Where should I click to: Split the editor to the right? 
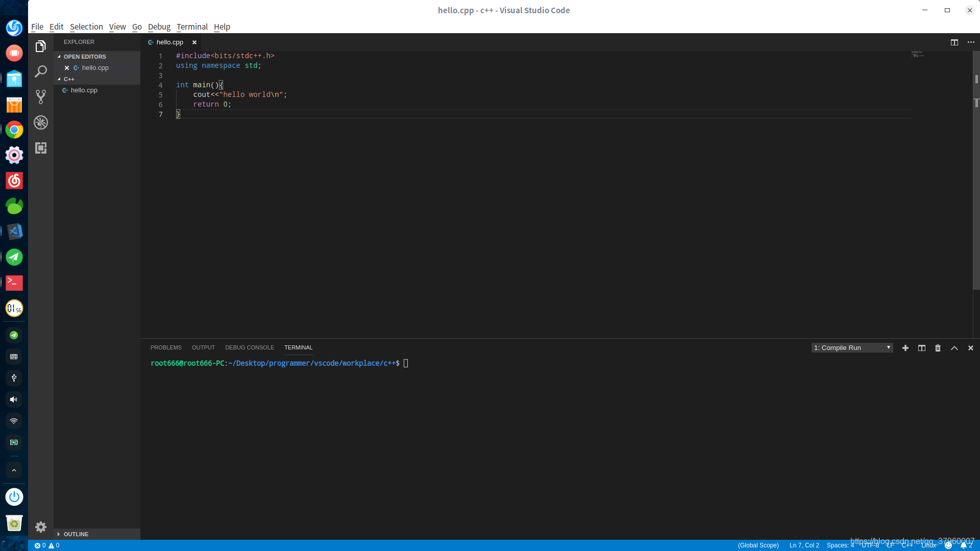pos(954,42)
